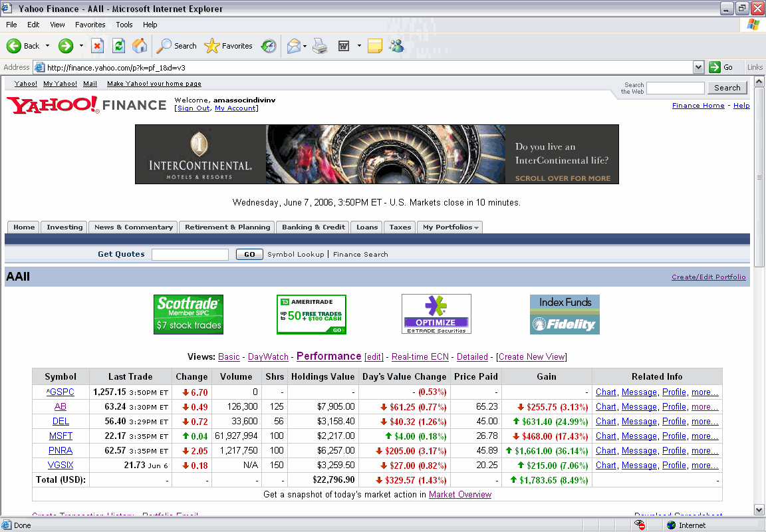Screen dimensions: 766x532
Task: Click the yellow note Discuss icon
Action: coord(375,46)
